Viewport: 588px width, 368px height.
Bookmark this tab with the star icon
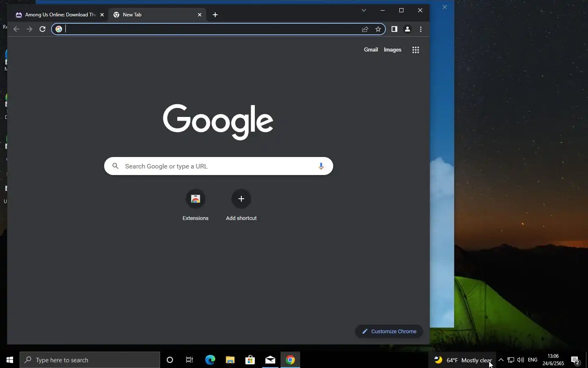(x=378, y=29)
